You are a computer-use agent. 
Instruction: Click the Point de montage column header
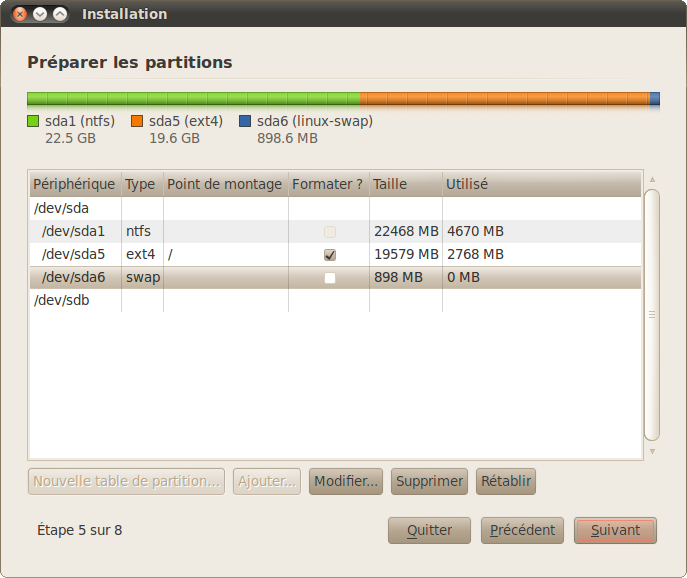225,184
